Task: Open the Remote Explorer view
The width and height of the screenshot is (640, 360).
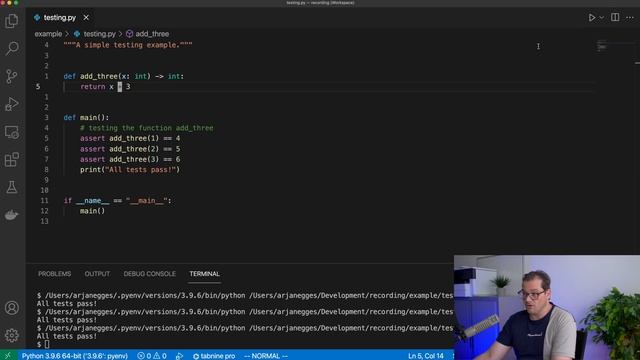Action: [x=11, y=132]
